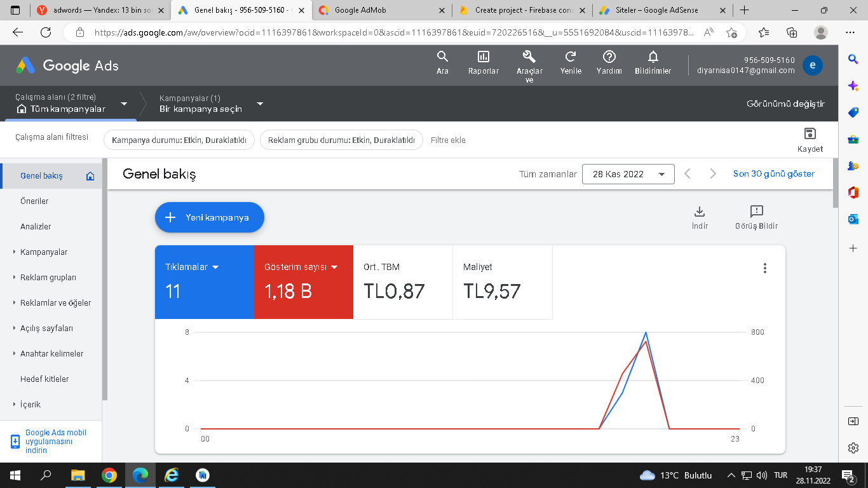
Task: Open the Edge sidebar Office icon
Action: click(853, 193)
